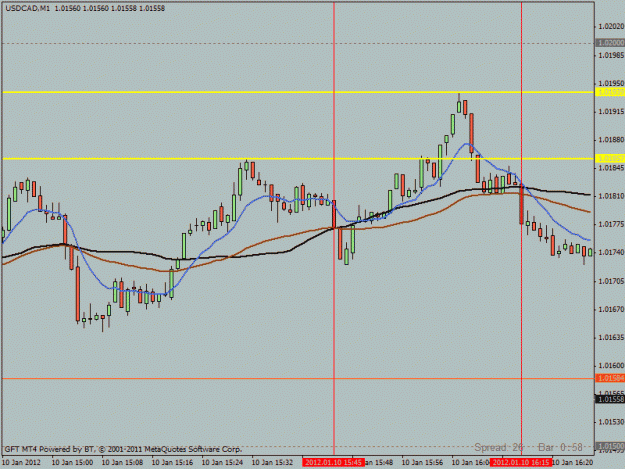
Task: Click the 1.01740 price scale label
Action: pyautogui.click(x=611, y=252)
